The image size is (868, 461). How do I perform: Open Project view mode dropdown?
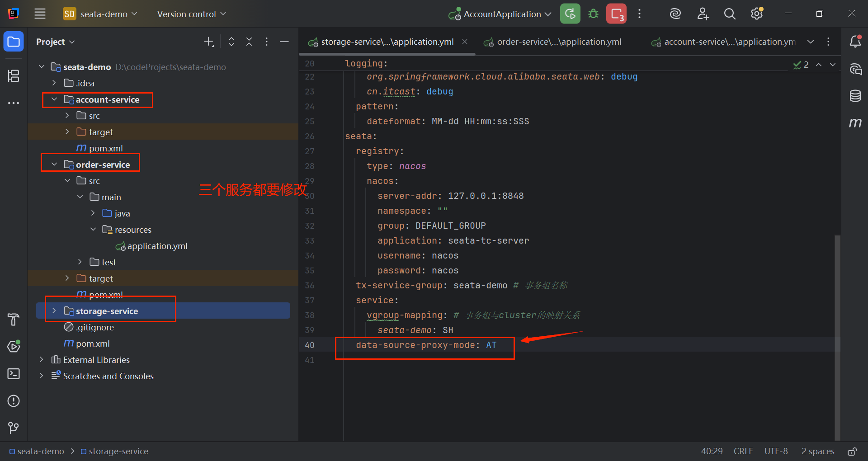[x=55, y=42]
